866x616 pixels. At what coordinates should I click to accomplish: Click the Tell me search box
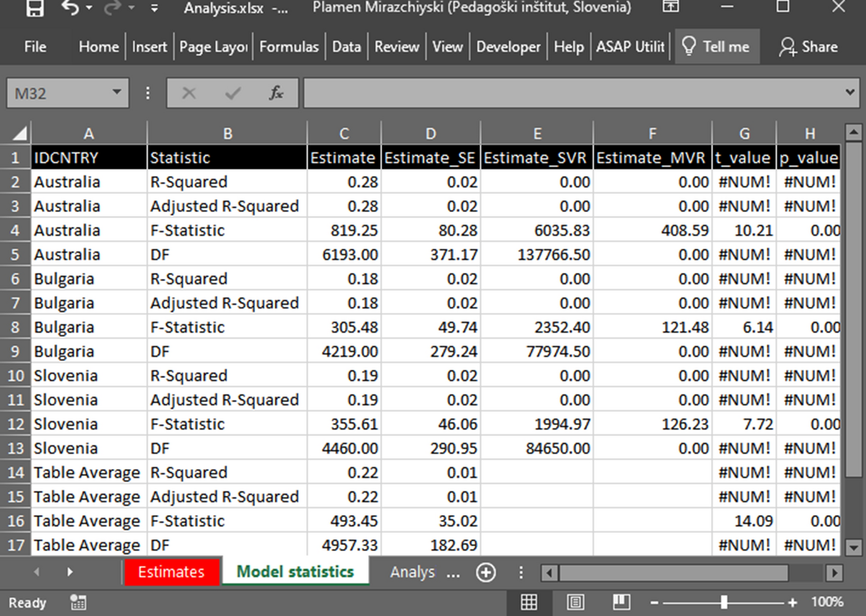(x=717, y=47)
